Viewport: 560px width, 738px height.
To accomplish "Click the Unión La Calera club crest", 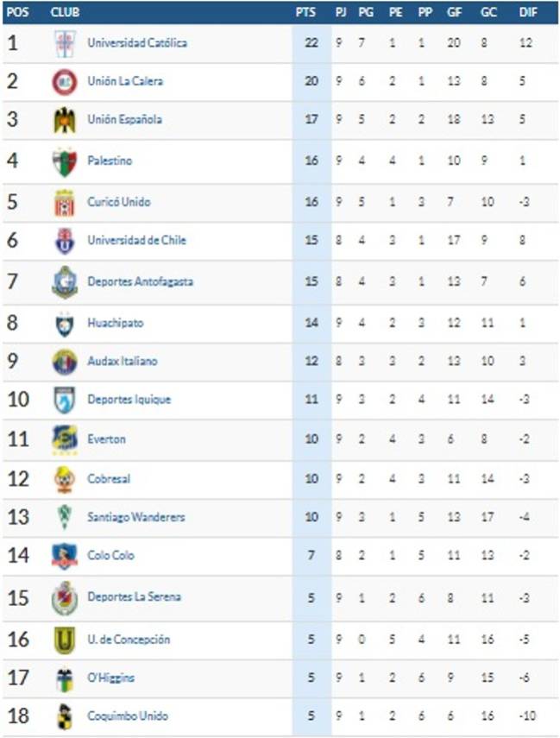I will tap(65, 82).
